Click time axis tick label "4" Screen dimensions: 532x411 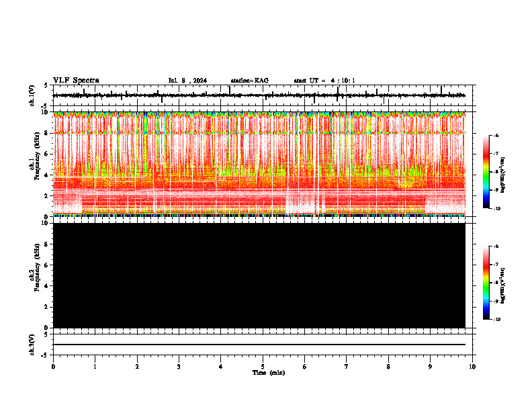pyautogui.click(x=221, y=367)
